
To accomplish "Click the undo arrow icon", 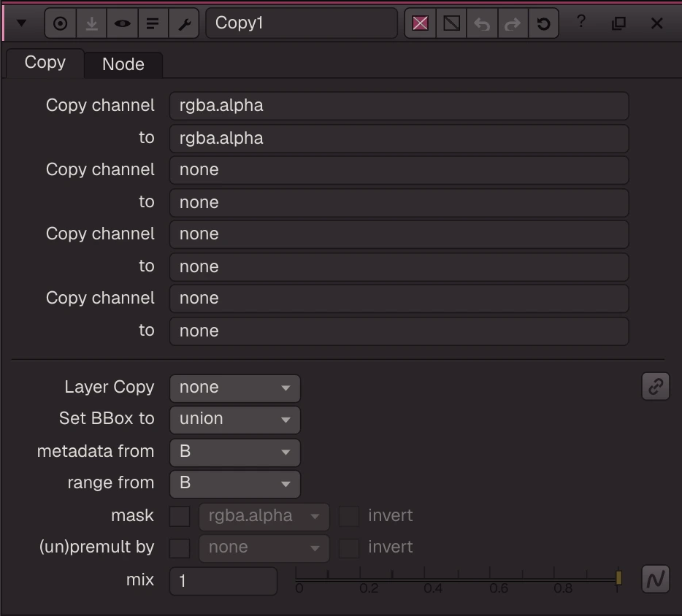I will click(482, 23).
